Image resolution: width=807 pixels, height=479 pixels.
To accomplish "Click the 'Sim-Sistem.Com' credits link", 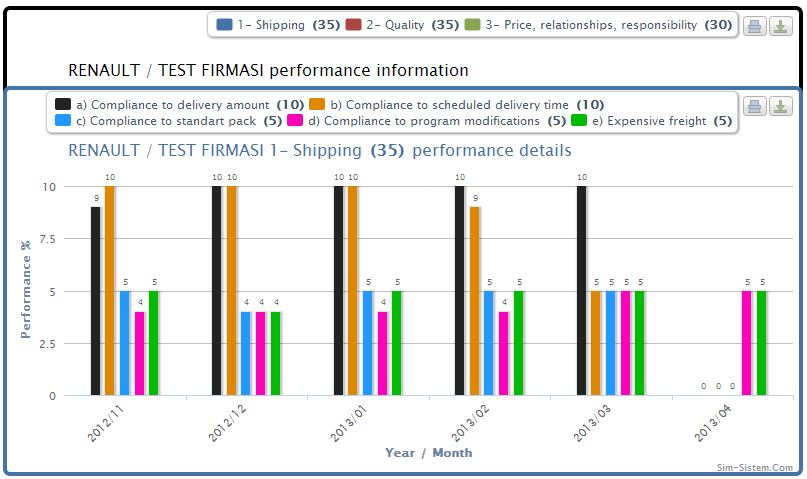I will click(x=755, y=467).
